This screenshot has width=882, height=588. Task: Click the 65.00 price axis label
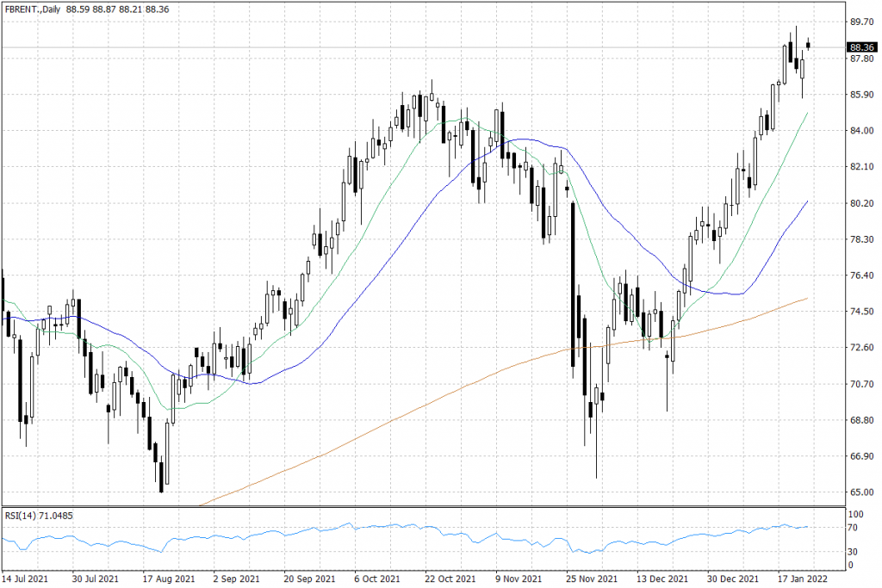point(861,492)
